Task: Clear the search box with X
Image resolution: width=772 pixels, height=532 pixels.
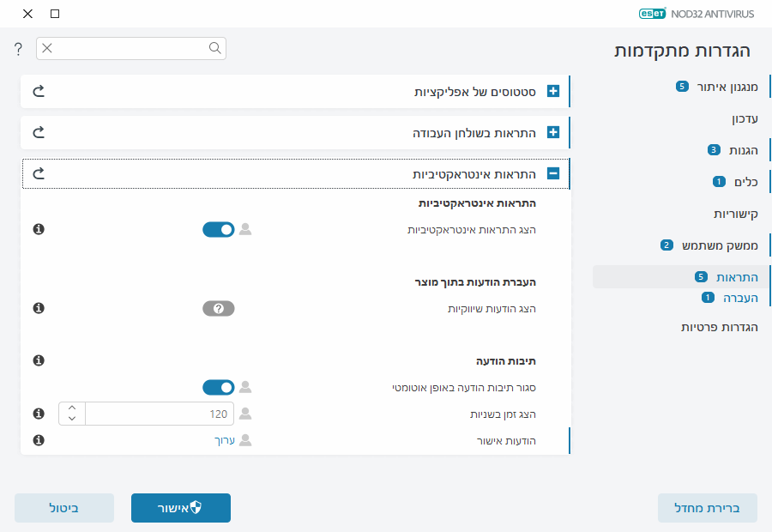Action: [47, 48]
